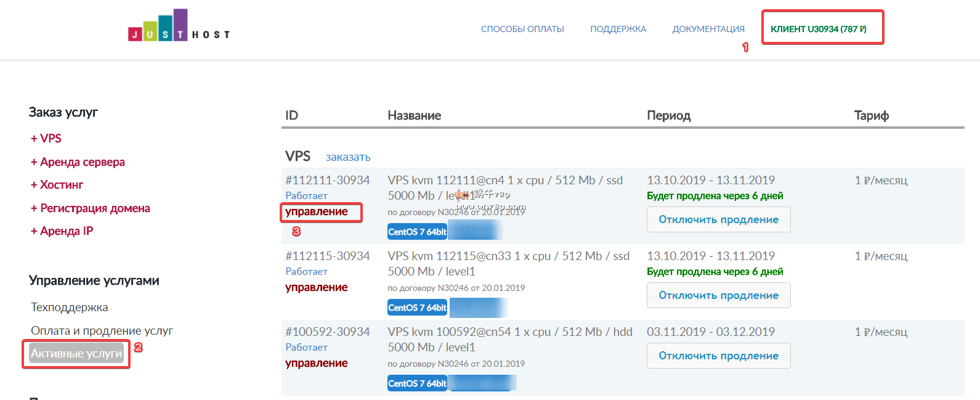Open КЛИЕНТ U30934 account menu
This screenshot has height=400, width=980.
click(818, 29)
